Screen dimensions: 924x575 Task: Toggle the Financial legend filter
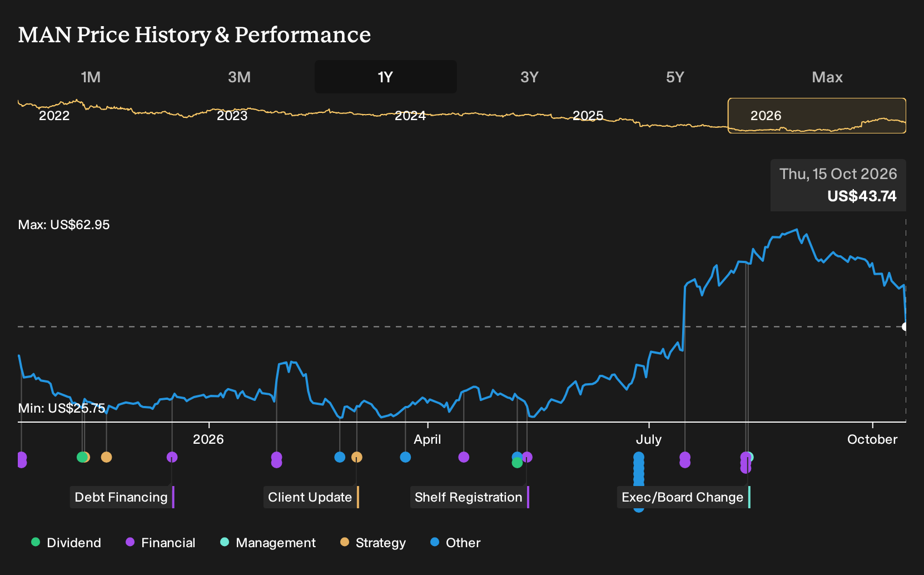pos(161,543)
